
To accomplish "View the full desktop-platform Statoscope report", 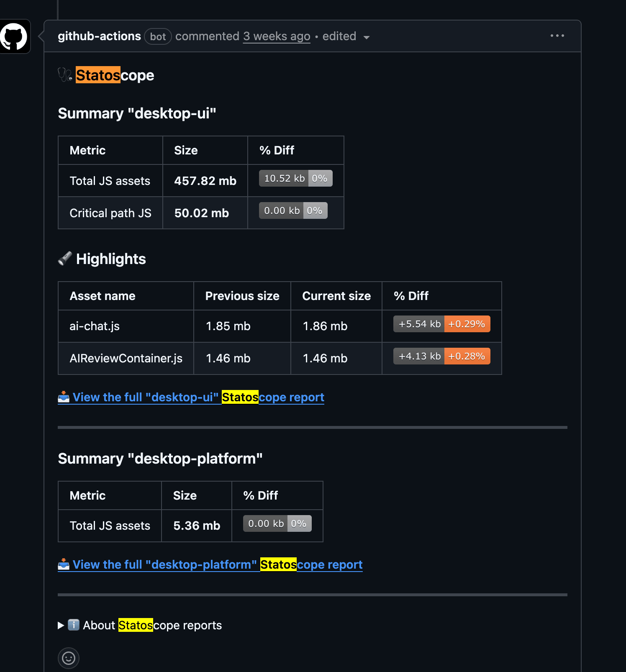I will [x=210, y=564].
